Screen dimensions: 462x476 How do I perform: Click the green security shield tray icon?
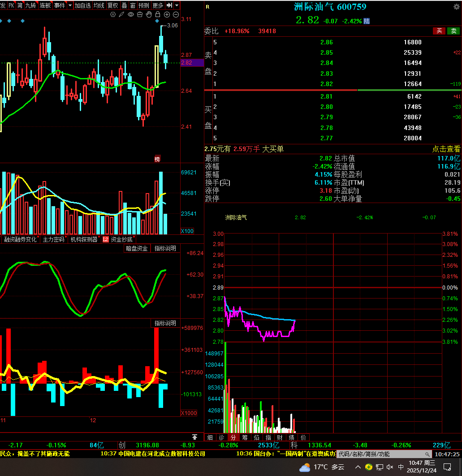[369, 467]
